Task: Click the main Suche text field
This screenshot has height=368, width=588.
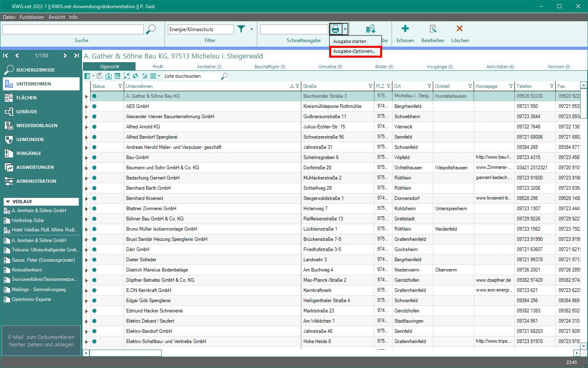Action: click(73, 29)
